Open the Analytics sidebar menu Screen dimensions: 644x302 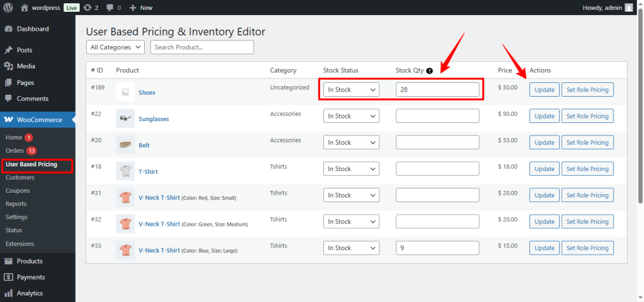point(30,293)
